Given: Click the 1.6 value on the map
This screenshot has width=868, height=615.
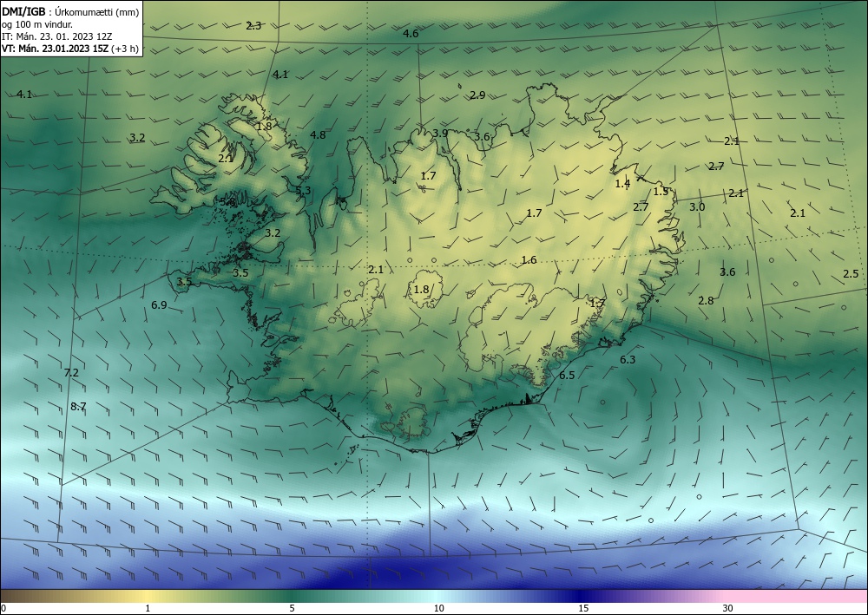Looking at the screenshot, I should pyautogui.click(x=529, y=260).
